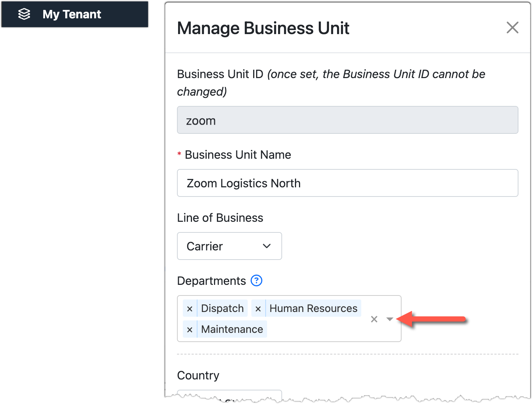Click the Business Unit ID field containing zoom
The image size is (532, 404).
tap(347, 120)
